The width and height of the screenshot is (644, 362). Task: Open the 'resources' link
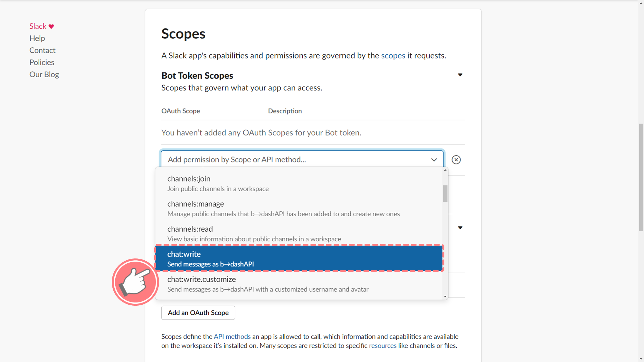383,345
